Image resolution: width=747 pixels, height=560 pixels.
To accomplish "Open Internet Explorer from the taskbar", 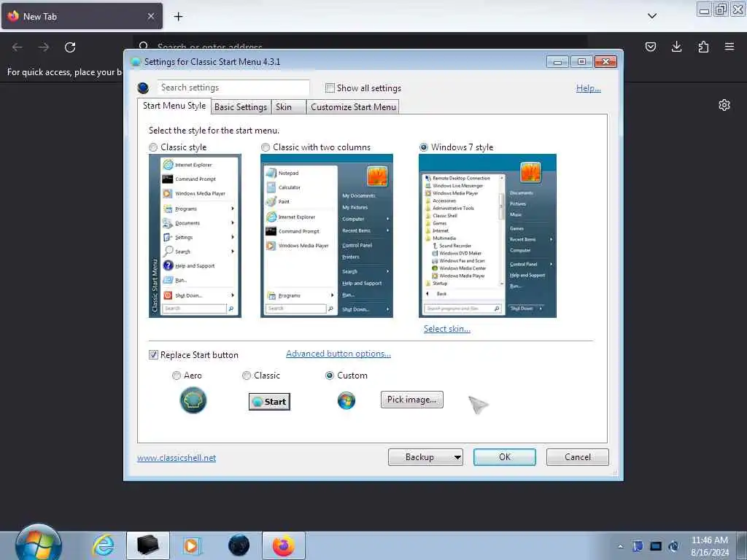I will point(104,545).
